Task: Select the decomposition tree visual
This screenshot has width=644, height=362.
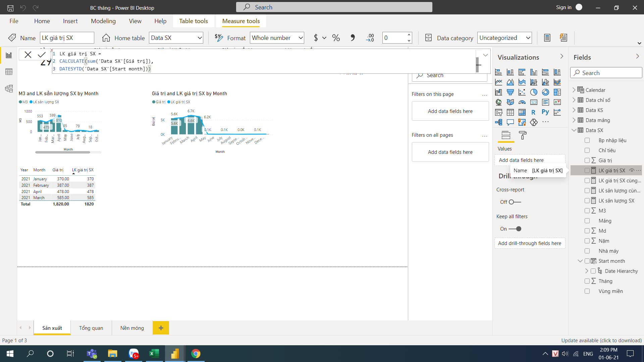Action: coord(498,122)
